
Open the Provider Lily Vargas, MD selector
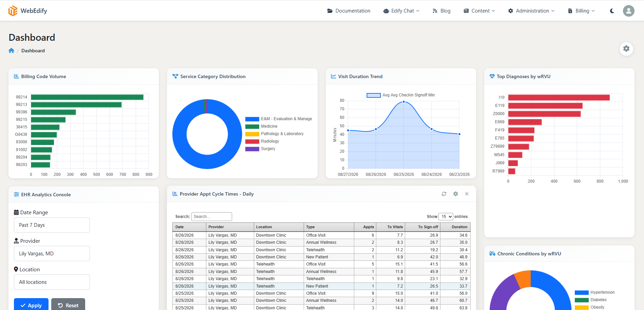coord(52,254)
